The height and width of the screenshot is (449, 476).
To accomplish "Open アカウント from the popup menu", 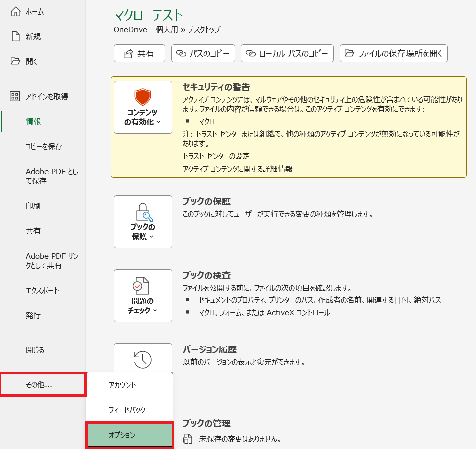I will [x=129, y=384].
